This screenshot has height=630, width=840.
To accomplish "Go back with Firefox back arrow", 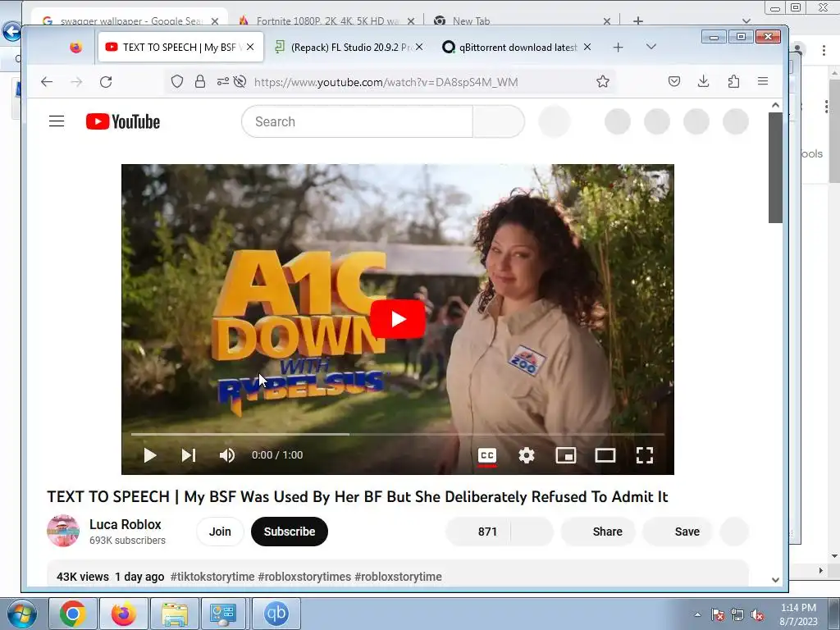I will pos(47,81).
